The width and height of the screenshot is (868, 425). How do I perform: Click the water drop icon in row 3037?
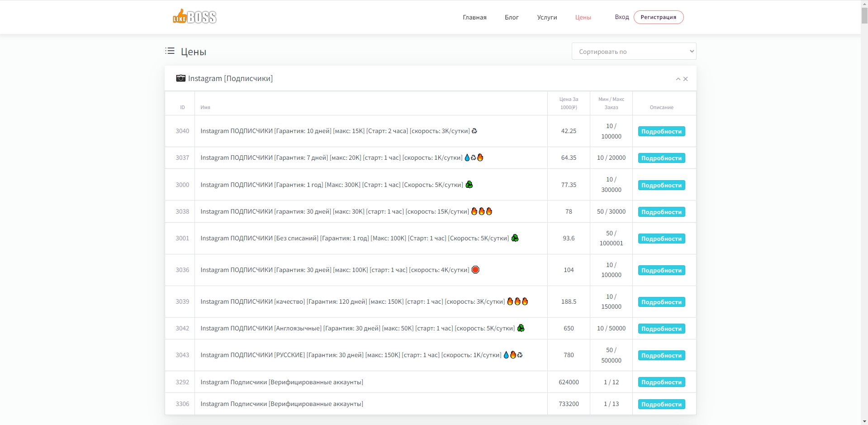[467, 158]
